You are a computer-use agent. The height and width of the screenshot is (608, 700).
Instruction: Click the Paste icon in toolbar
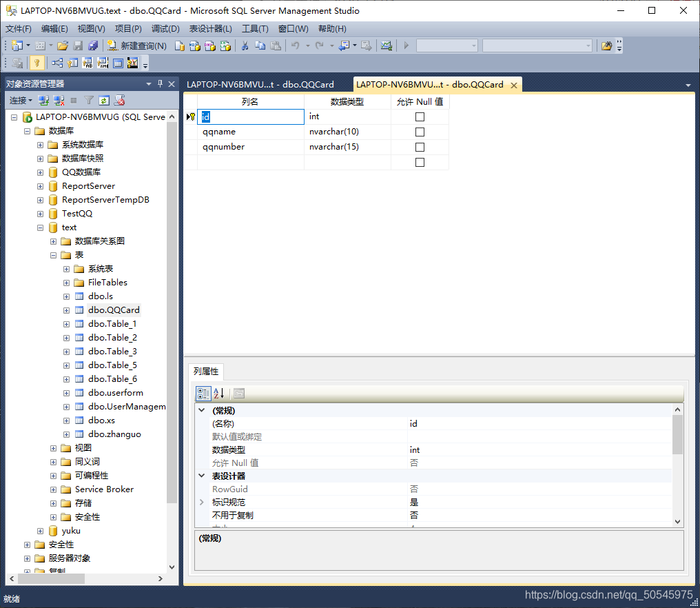(x=276, y=45)
